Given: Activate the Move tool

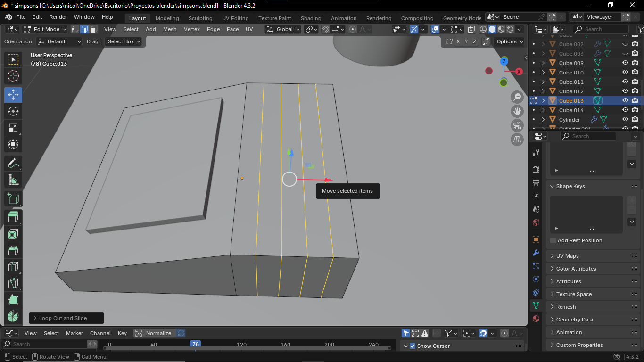Looking at the screenshot, I should [13, 95].
